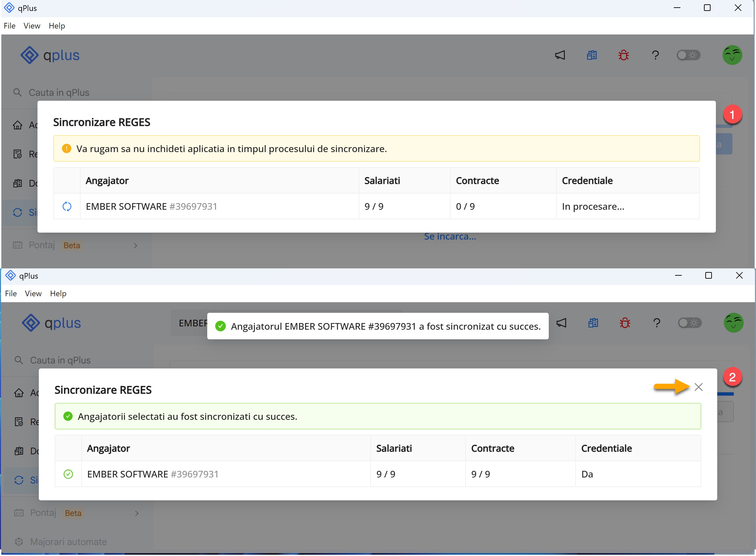Open Help menu in bottom window
The height and width of the screenshot is (556, 756).
coord(58,294)
